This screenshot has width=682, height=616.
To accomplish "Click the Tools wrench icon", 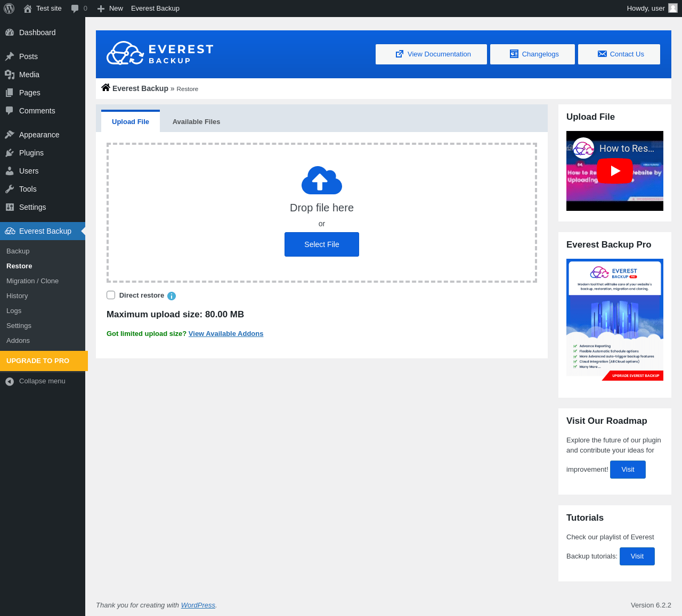I will (10, 189).
